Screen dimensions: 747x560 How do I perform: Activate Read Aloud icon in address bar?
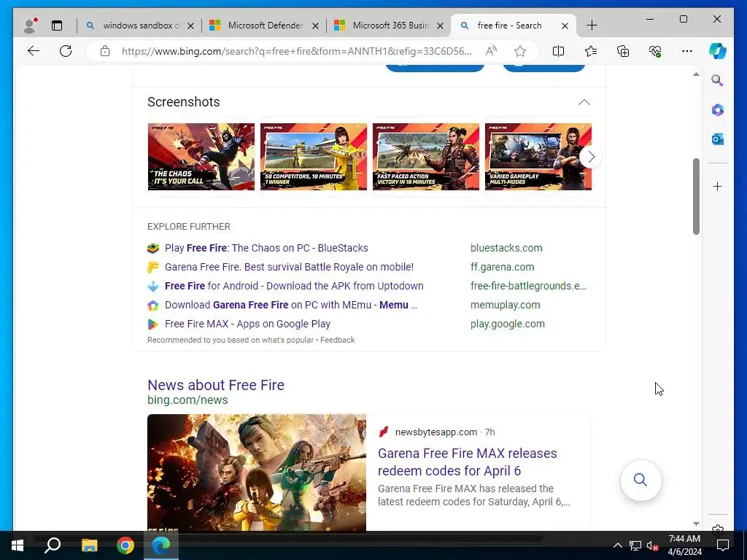click(491, 51)
